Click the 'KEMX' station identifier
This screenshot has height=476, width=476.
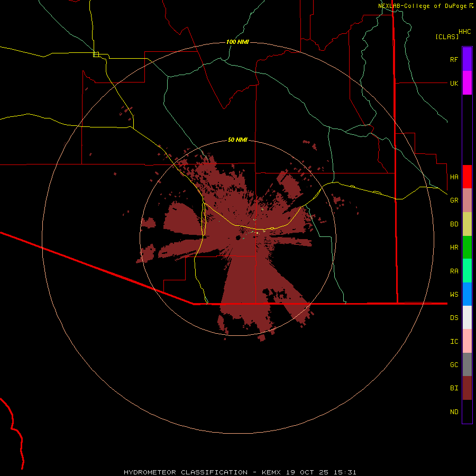point(271,472)
